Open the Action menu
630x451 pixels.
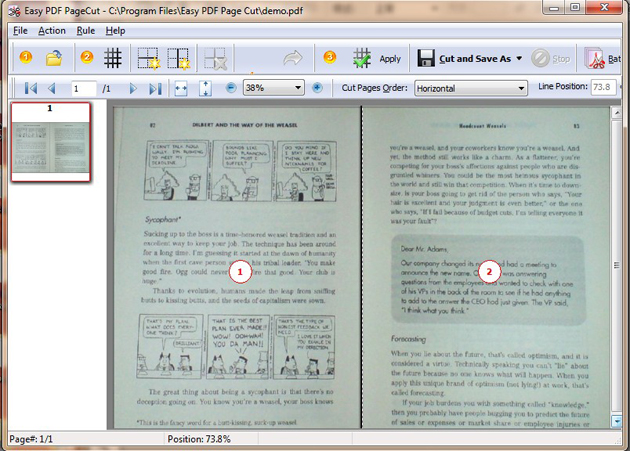pyautogui.click(x=52, y=31)
